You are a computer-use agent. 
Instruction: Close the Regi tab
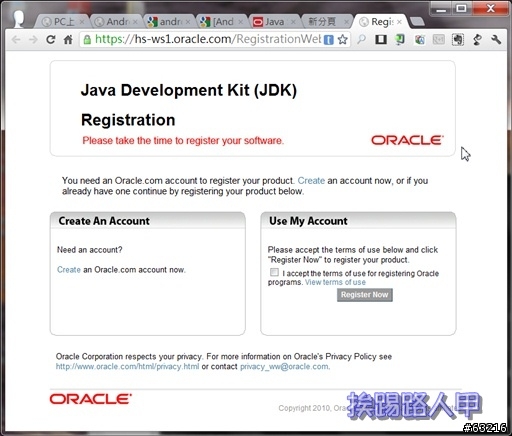coord(399,22)
